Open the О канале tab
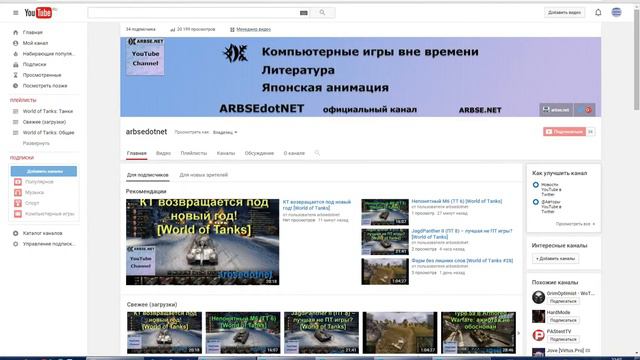The image size is (640, 360). click(294, 153)
